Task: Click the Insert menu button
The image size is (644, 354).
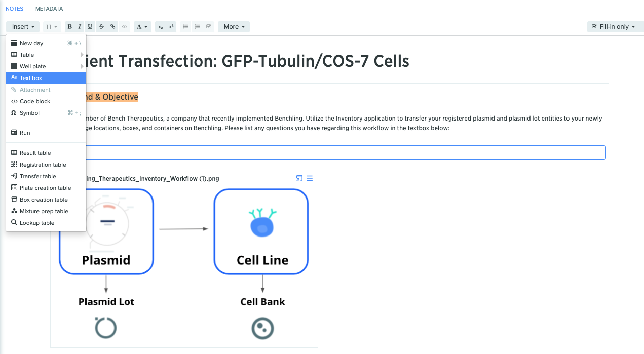Action: click(23, 27)
